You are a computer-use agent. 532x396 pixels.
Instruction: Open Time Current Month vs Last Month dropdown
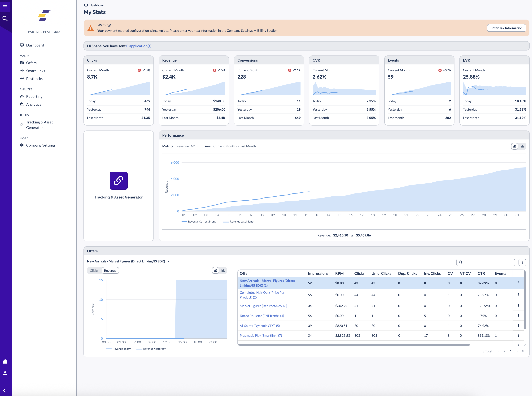(236, 146)
